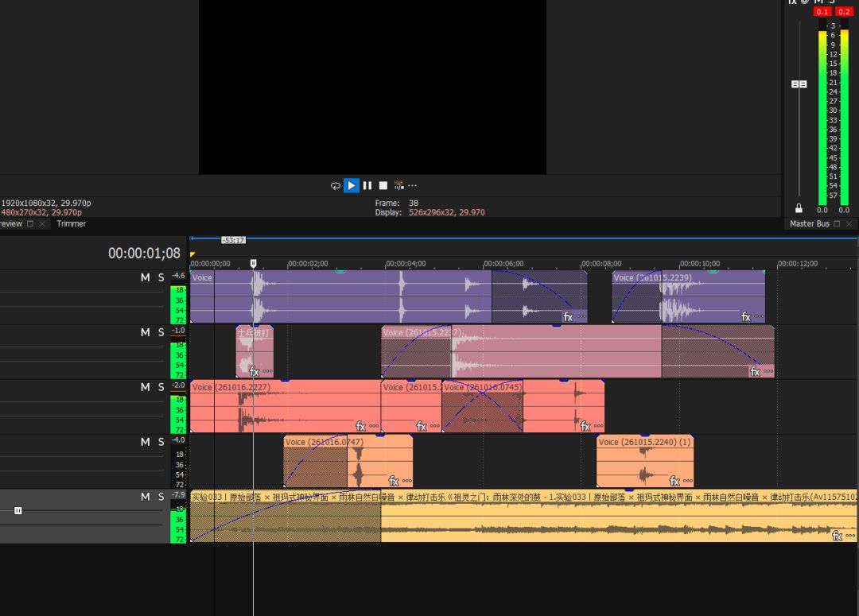859x616 pixels.
Task: Solo the track with volume -4.6
Action: (161, 277)
